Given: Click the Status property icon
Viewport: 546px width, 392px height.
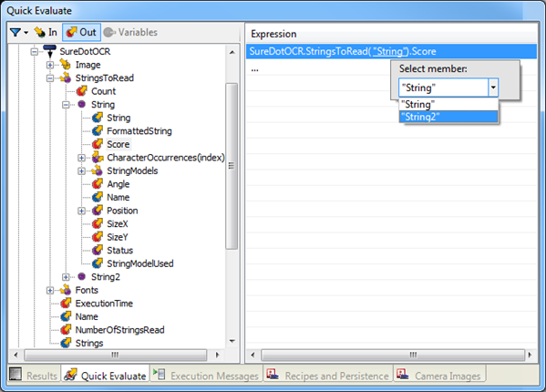Looking at the screenshot, I should (x=98, y=250).
